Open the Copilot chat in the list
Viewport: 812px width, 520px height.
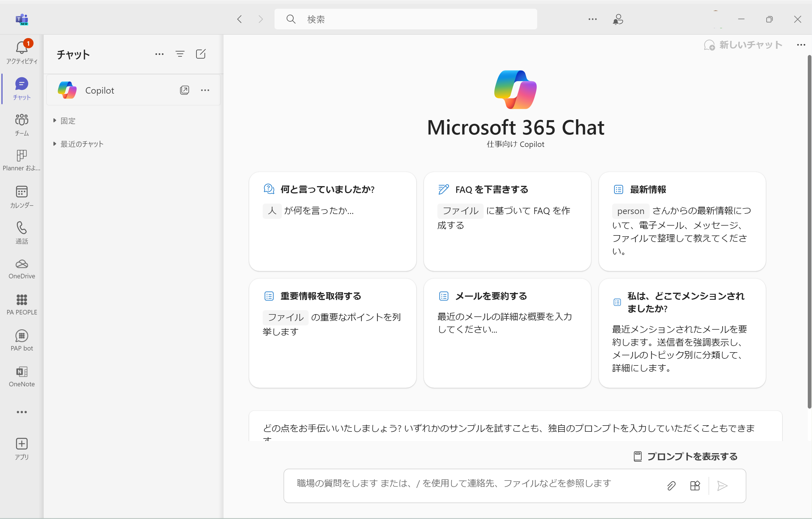134,90
